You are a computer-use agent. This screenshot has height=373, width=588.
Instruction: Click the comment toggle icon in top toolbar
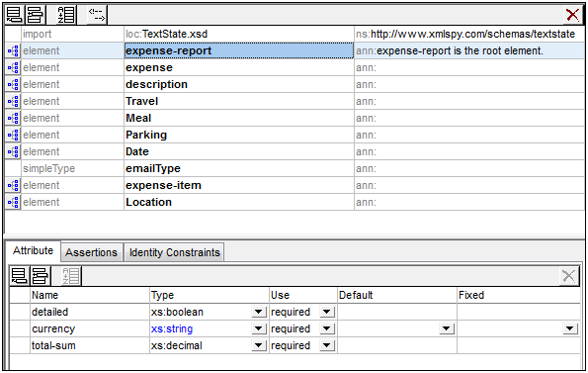tap(97, 15)
